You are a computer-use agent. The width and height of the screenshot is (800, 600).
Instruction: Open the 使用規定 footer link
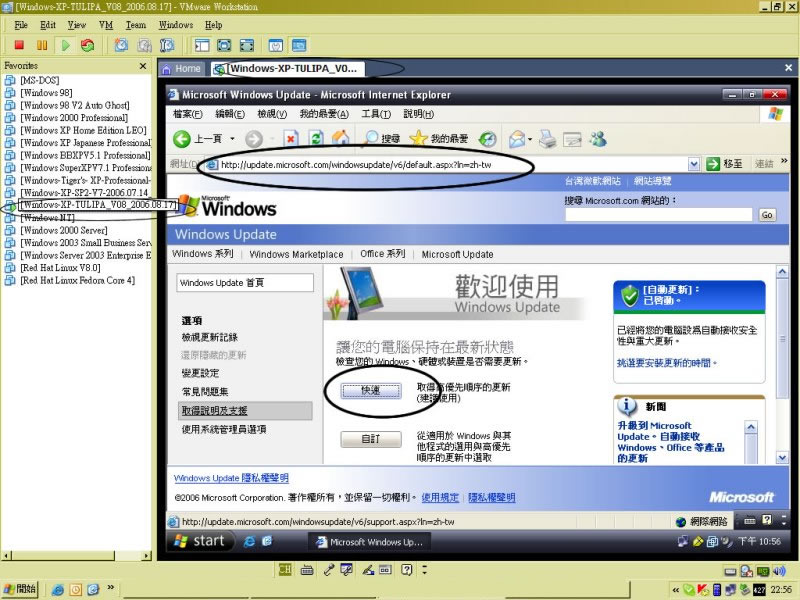(x=440, y=497)
